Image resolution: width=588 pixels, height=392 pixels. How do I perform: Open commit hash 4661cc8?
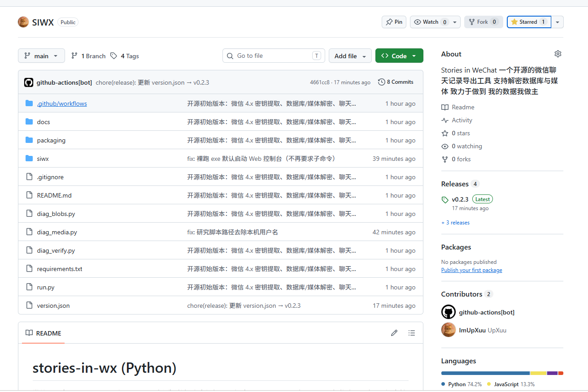click(x=320, y=82)
